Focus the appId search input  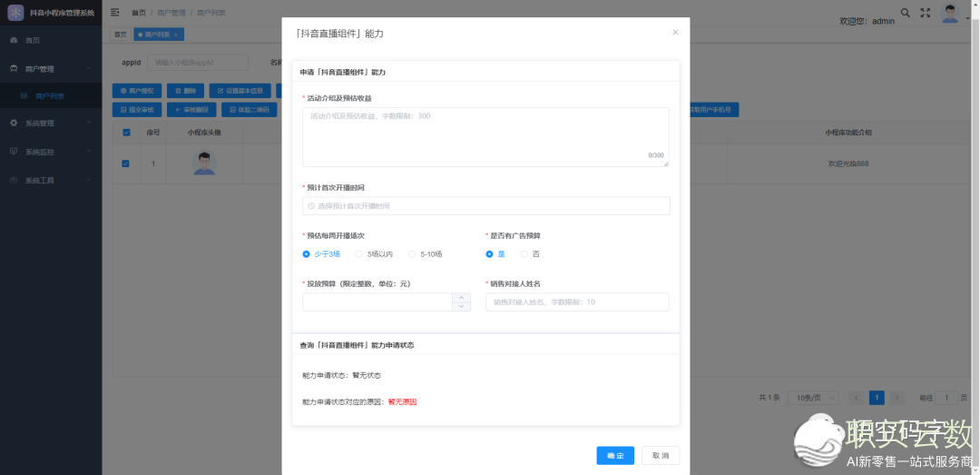tap(198, 62)
